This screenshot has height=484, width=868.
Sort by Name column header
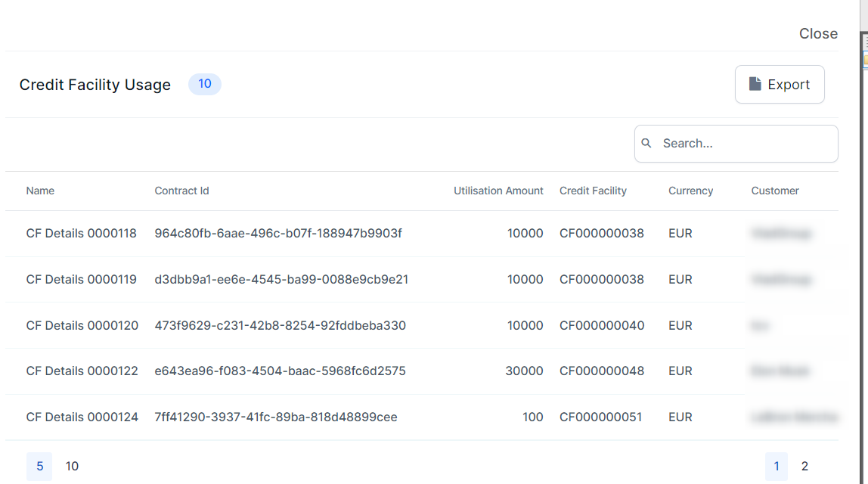pyautogui.click(x=40, y=191)
